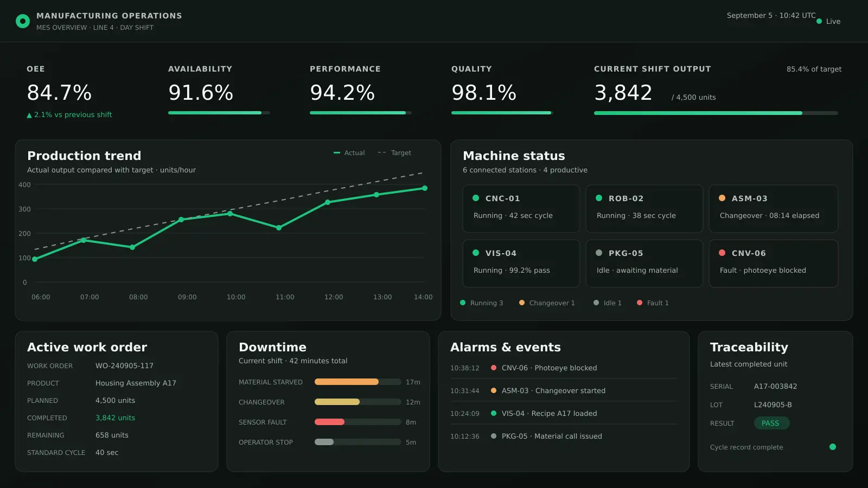The height and width of the screenshot is (488, 868).
Task: Click the red Sensor Fault downtime bar
Action: 358,422
